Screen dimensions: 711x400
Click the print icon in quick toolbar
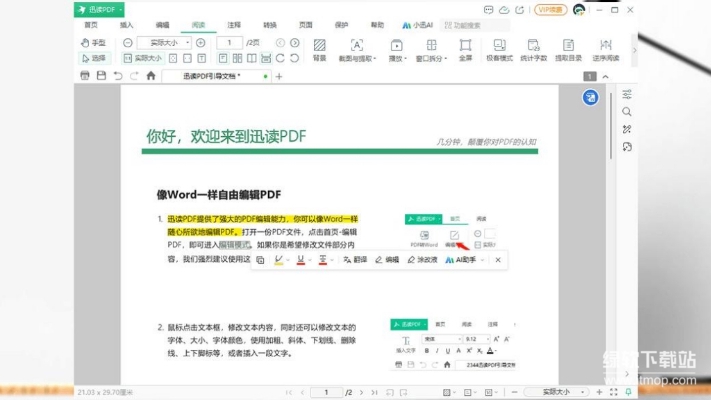[x=85, y=76]
